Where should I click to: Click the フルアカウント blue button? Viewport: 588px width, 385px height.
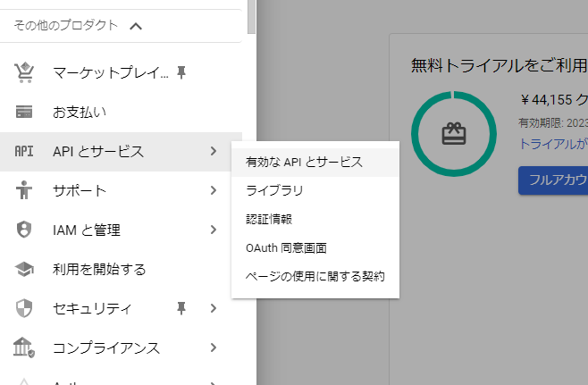click(x=553, y=180)
